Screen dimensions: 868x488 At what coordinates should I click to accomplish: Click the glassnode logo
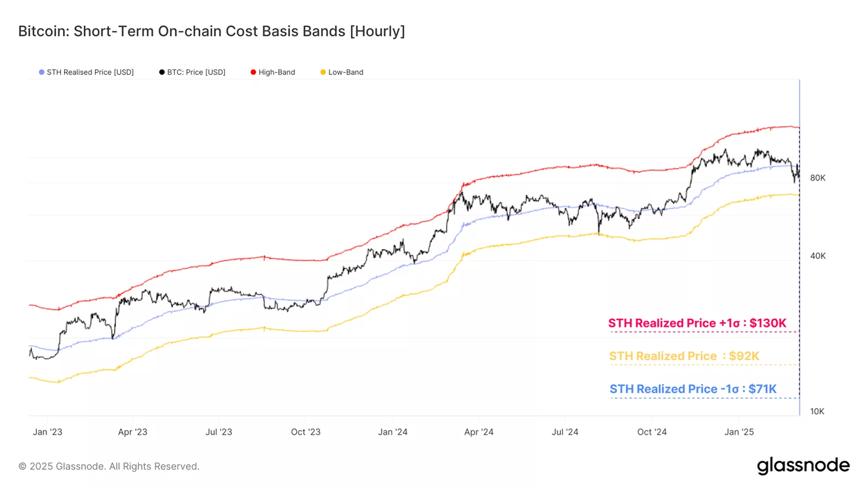click(803, 466)
